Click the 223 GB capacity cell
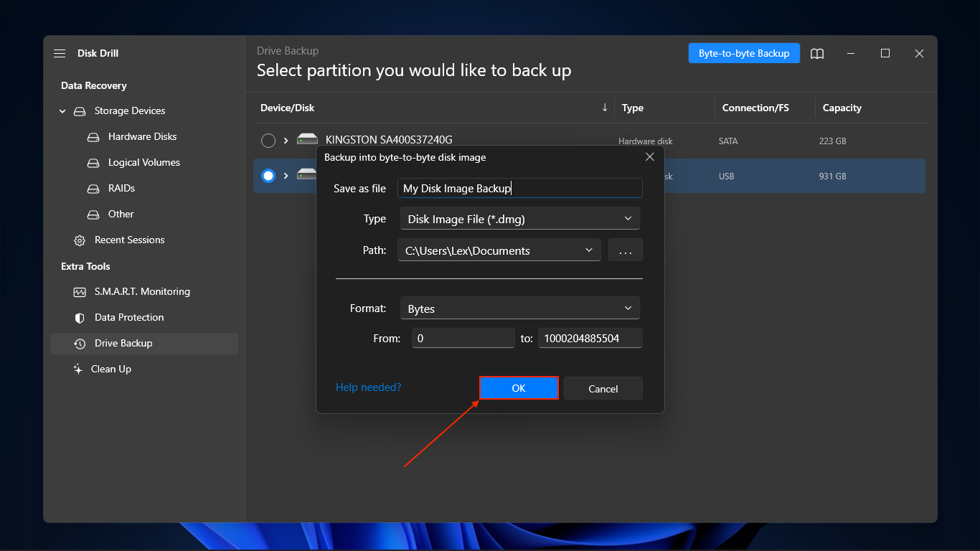This screenshot has width=980, height=551. tap(832, 141)
